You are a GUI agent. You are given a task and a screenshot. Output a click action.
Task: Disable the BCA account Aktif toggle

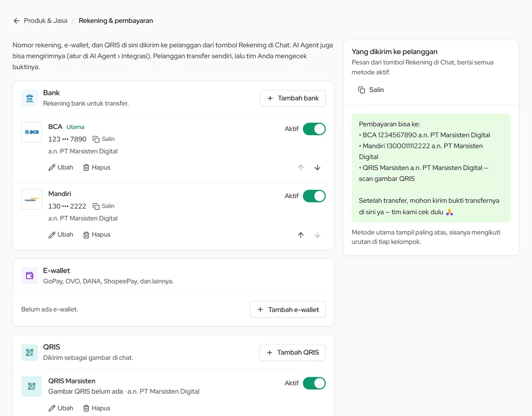click(314, 129)
